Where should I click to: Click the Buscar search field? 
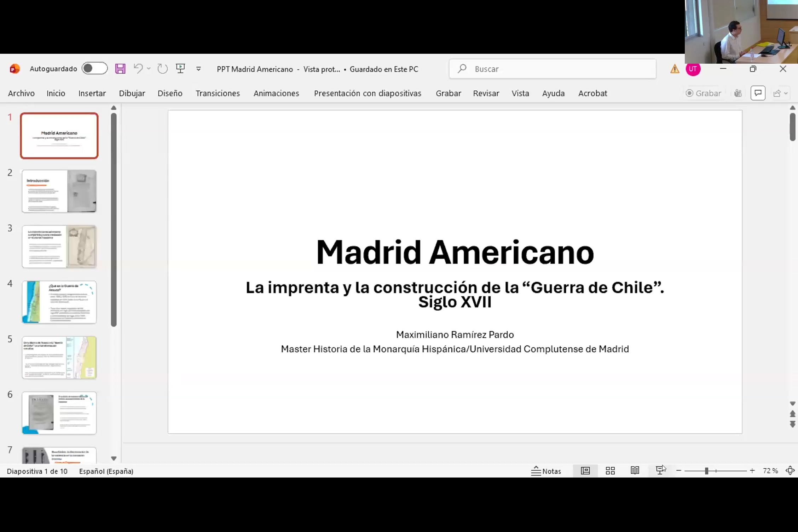coord(553,69)
